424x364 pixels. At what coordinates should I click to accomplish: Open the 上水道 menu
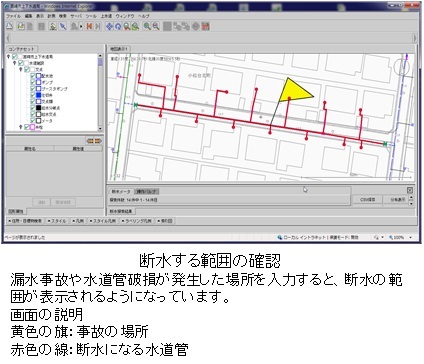(x=106, y=16)
